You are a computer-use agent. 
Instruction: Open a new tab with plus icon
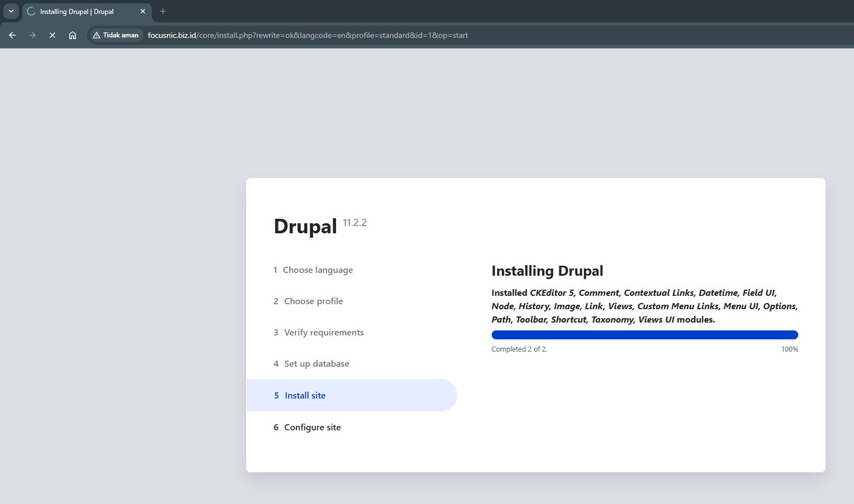point(163,11)
